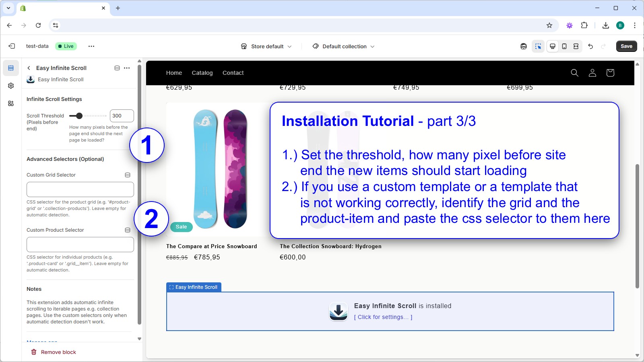Open Theme settings via the gear icon

[11, 85]
